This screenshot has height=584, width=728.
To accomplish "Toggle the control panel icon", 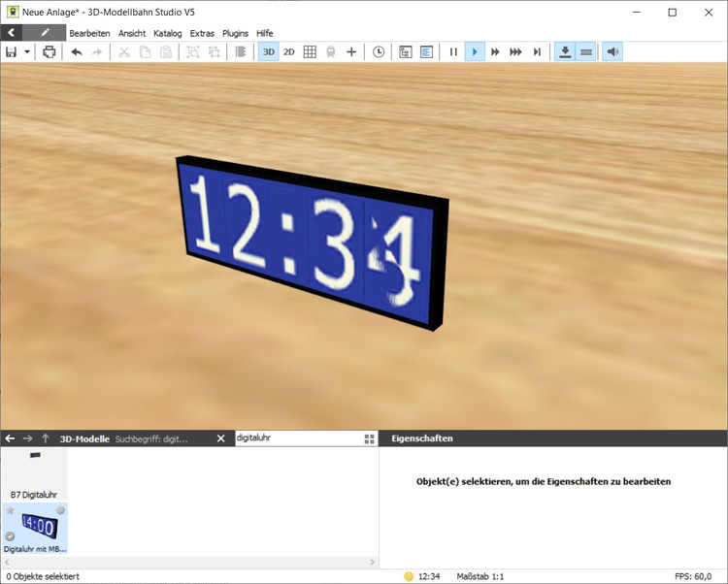I will (426, 52).
